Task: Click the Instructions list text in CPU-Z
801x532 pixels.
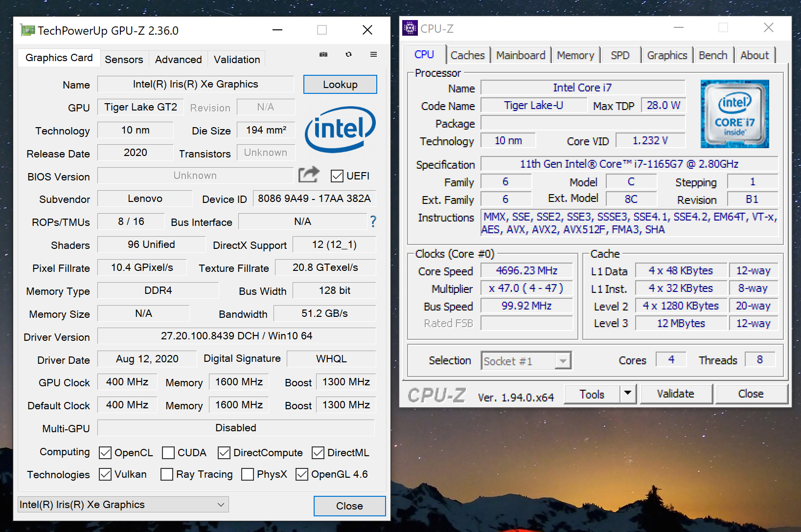Action: 629,223
